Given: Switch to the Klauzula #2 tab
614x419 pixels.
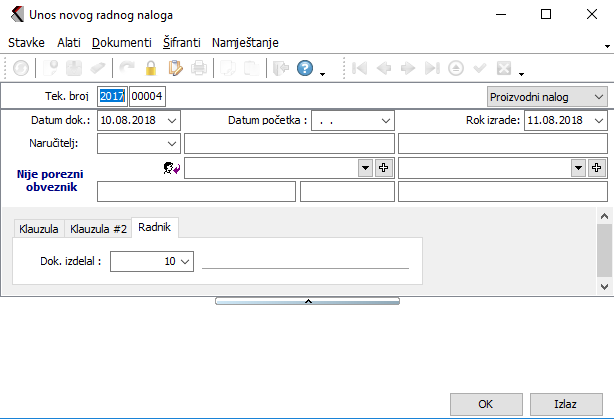Looking at the screenshot, I should click(x=98, y=229).
